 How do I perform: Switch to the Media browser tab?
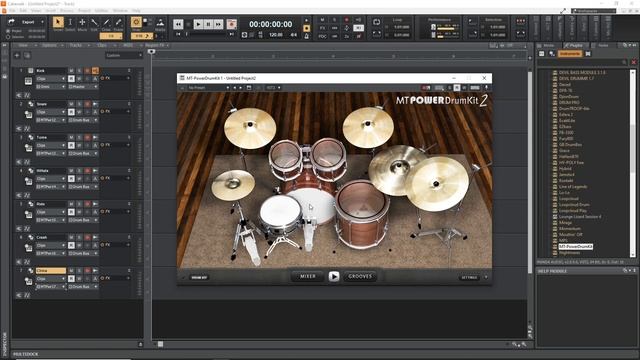click(548, 45)
